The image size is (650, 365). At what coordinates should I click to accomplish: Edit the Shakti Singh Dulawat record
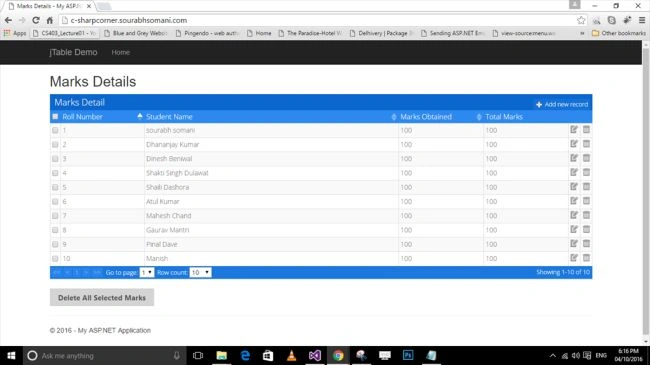(x=574, y=172)
